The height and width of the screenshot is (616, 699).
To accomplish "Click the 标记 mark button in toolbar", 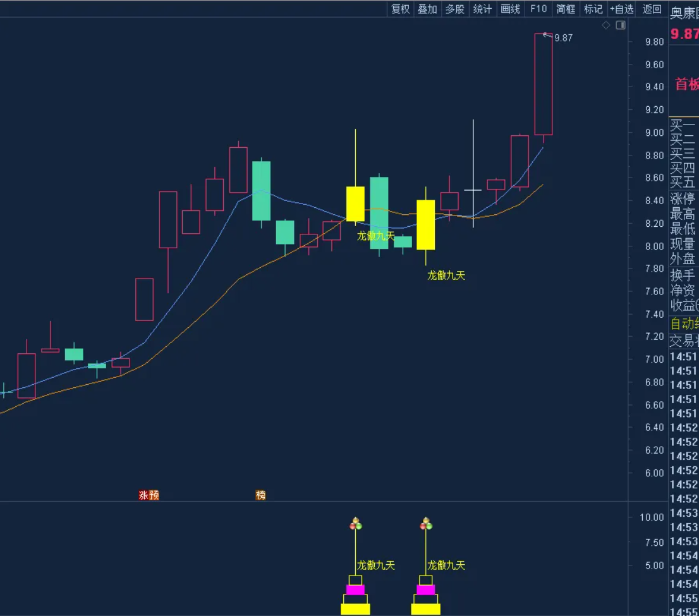I will tap(593, 9).
